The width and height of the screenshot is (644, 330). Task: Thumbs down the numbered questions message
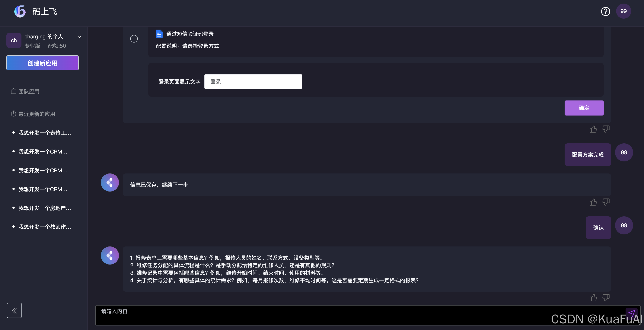point(606,297)
